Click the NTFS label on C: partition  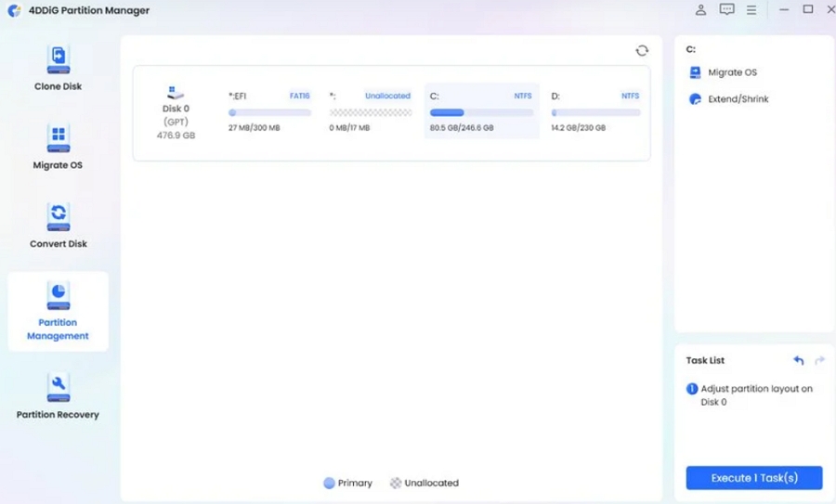click(x=523, y=96)
